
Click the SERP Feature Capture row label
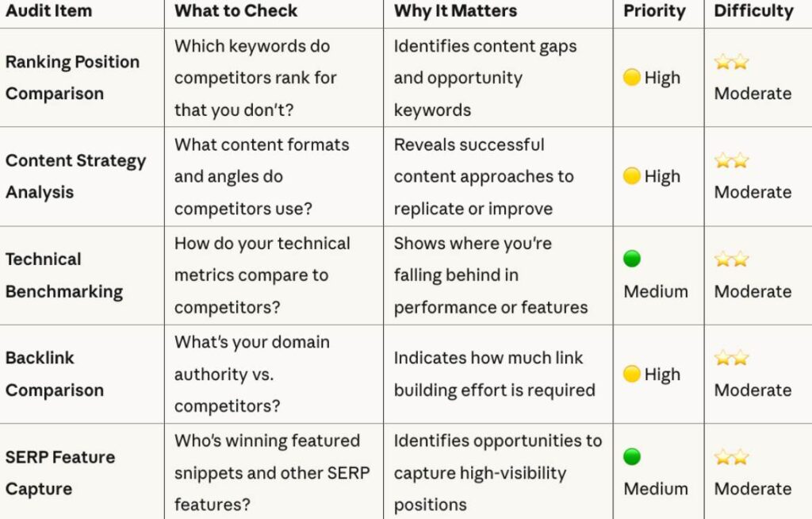[x=60, y=473]
